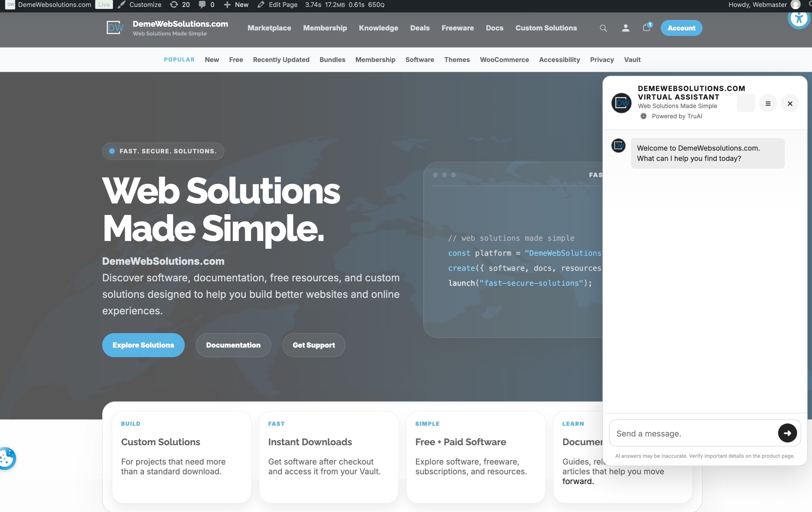Click the Webmaster avatar in admin bar
Image resolution: width=812 pixels, height=512 pixels.
point(796,5)
